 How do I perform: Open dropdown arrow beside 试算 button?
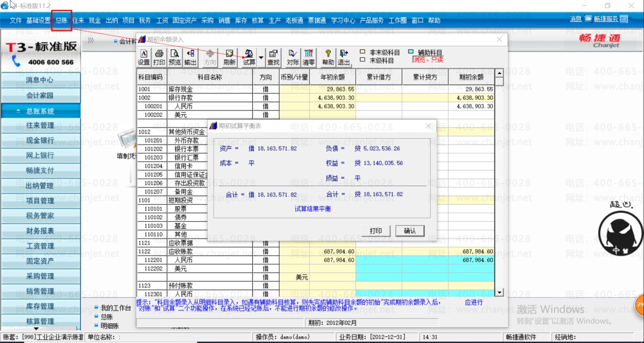coord(261,57)
